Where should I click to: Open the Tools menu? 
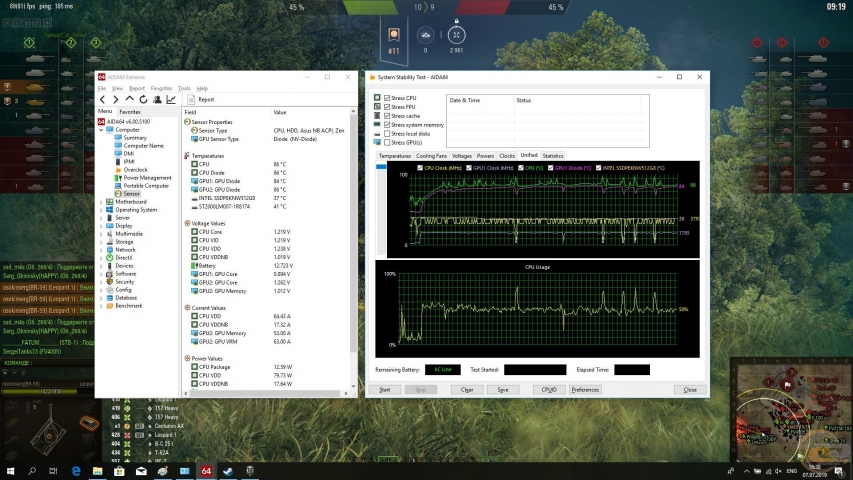click(x=184, y=88)
